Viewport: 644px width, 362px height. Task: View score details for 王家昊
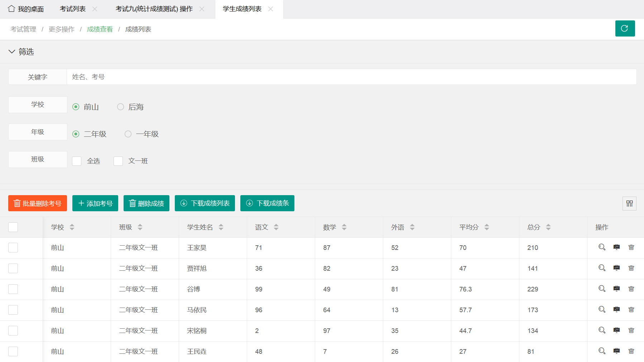602,247
